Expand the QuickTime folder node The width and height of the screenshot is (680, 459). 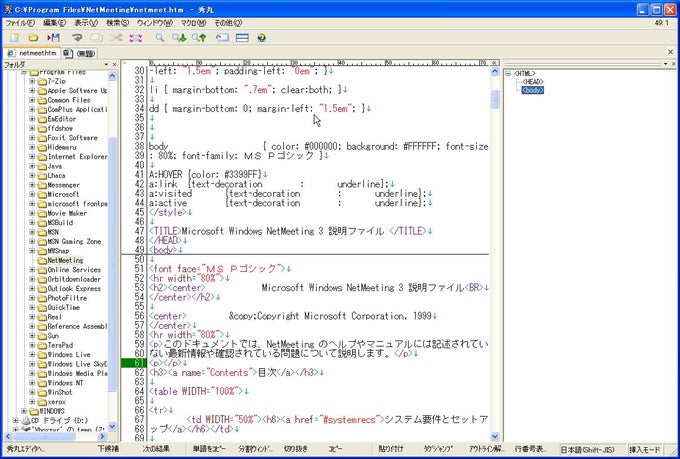pos(32,307)
